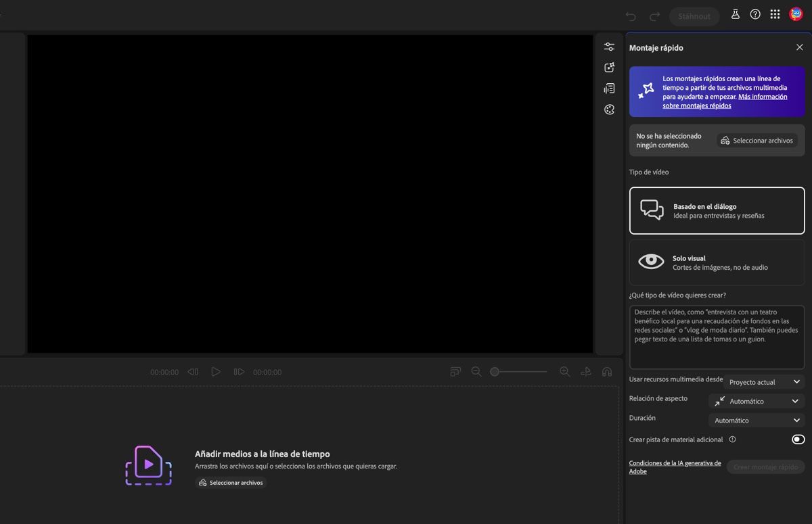812x524 pixels.
Task: Open the apps grid icon
Action: point(775,14)
